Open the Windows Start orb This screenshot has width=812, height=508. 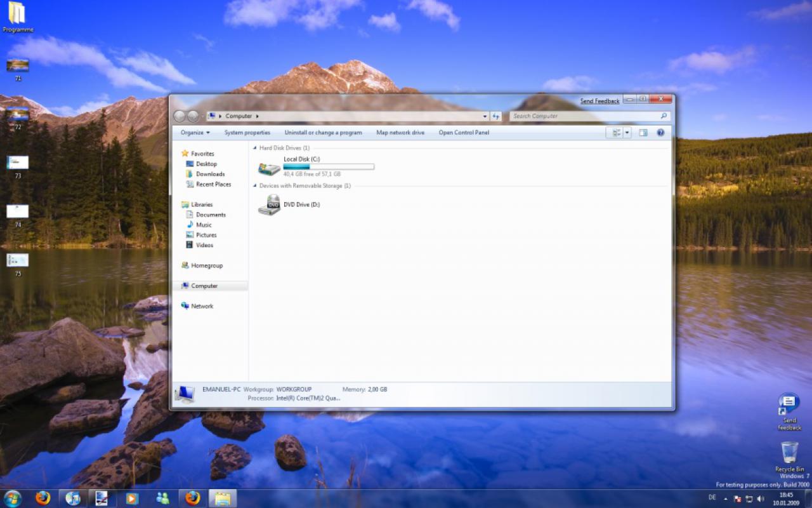pyautogui.click(x=13, y=498)
